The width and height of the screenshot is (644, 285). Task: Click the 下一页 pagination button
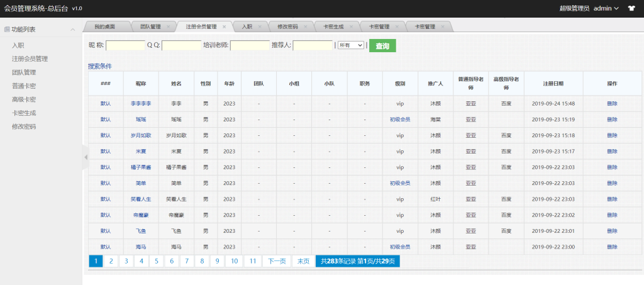(277, 261)
